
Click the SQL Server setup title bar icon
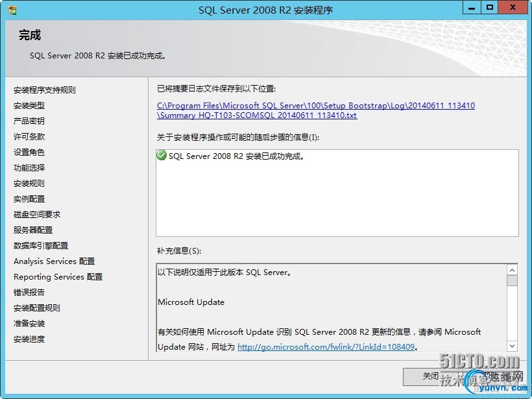pos(12,10)
